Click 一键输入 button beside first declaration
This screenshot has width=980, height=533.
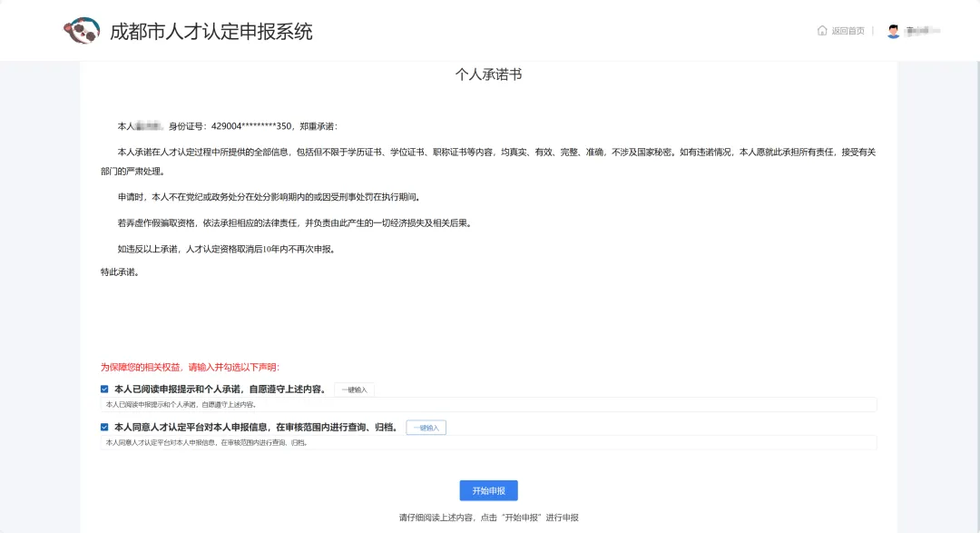(x=355, y=390)
